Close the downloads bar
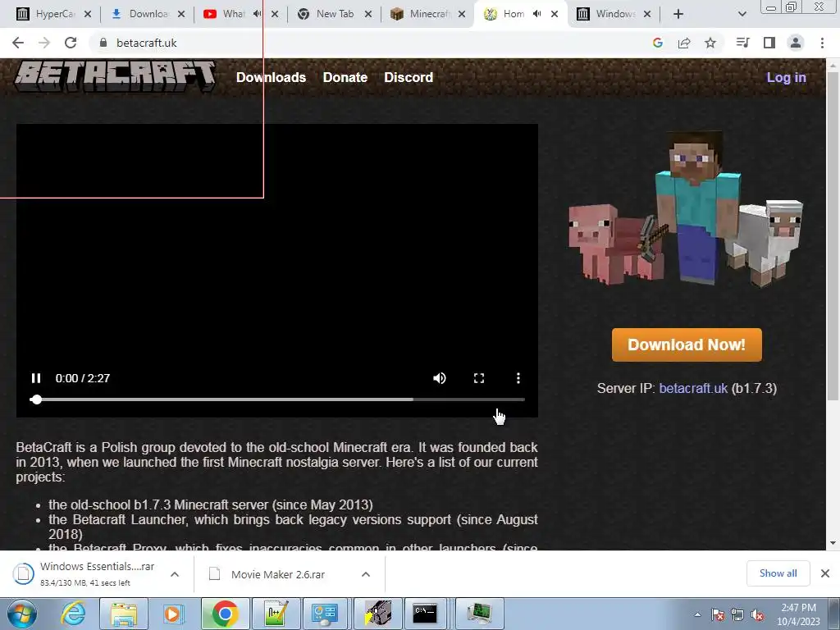This screenshot has height=630, width=840. [x=825, y=573]
